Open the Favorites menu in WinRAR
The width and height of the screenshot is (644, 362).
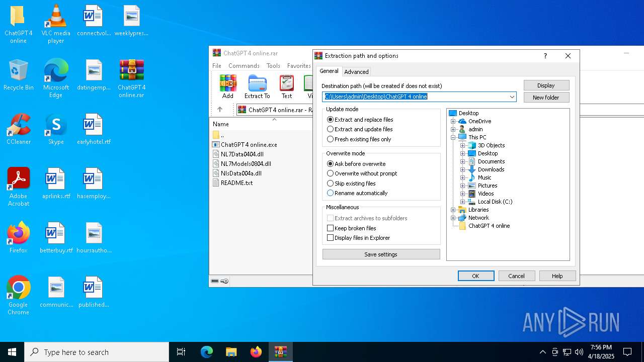click(299, 66)
